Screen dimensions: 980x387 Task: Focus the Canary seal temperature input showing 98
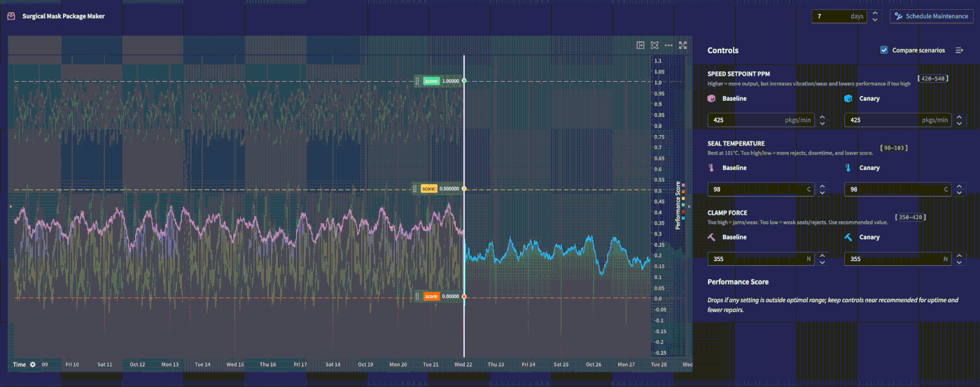pyautogui.click(x=899, y=190)
